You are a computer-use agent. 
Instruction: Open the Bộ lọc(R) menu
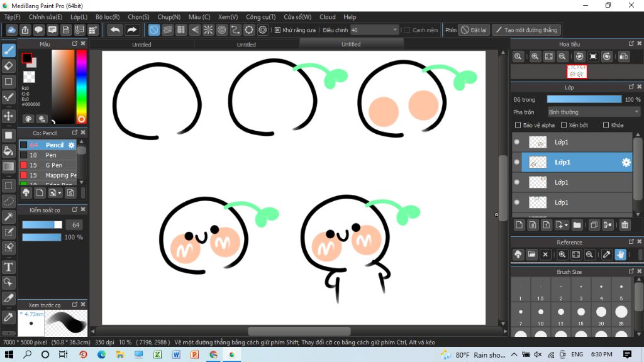coord(108,17)
